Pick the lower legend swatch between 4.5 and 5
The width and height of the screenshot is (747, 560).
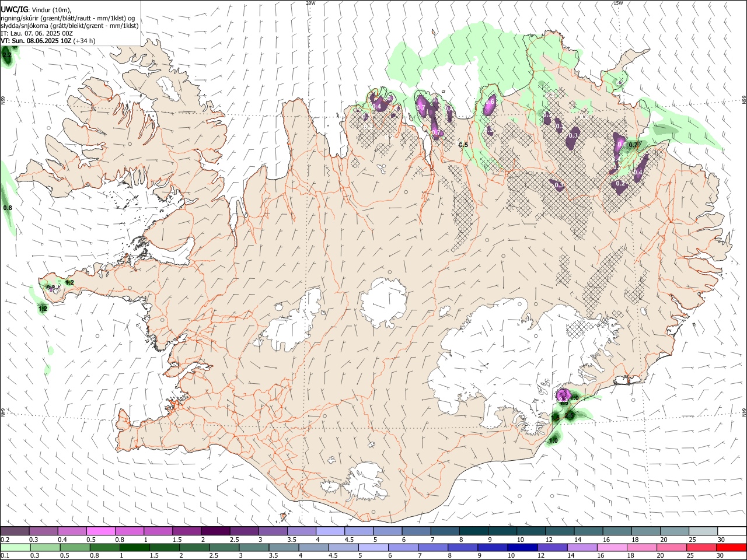343,547
